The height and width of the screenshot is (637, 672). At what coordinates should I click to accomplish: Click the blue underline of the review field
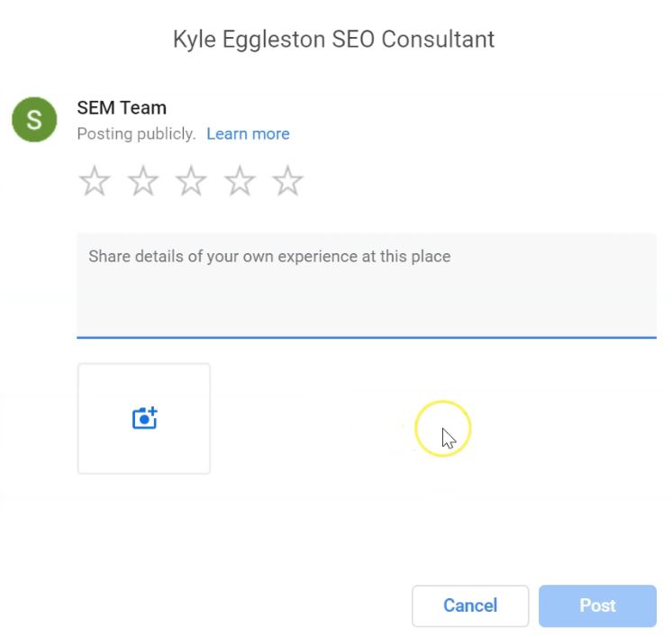367,337
